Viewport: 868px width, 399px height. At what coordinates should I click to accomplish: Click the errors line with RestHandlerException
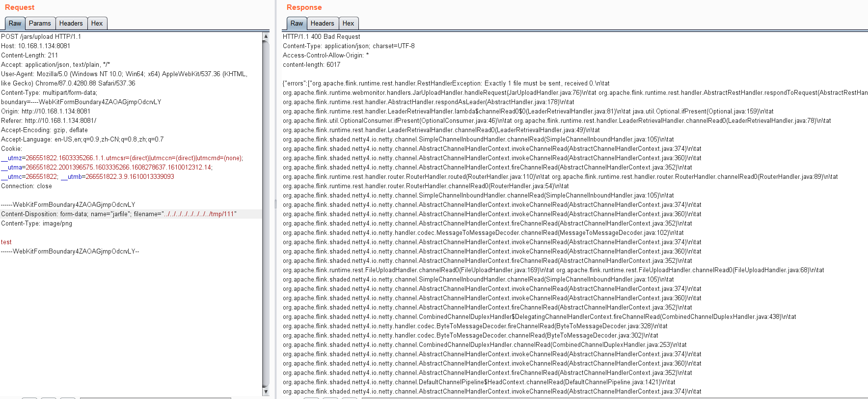(x=446, y=83)
